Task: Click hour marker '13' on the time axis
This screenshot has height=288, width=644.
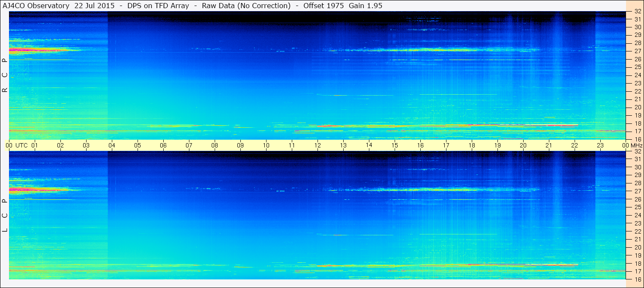Action: point(343,145)
